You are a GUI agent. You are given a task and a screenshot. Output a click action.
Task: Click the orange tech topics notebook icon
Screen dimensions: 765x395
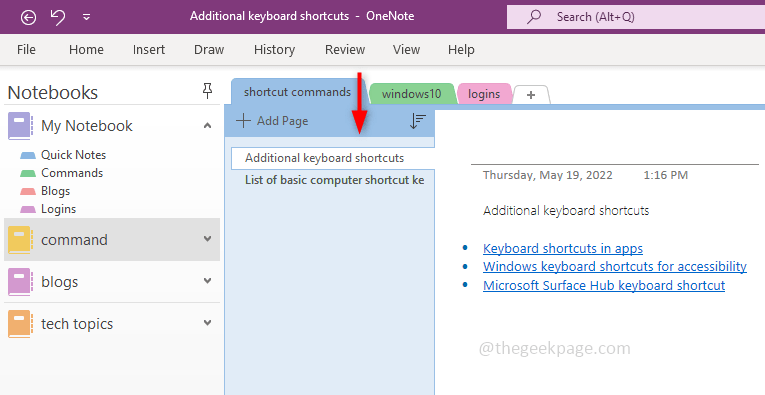(x=20, y=324)
